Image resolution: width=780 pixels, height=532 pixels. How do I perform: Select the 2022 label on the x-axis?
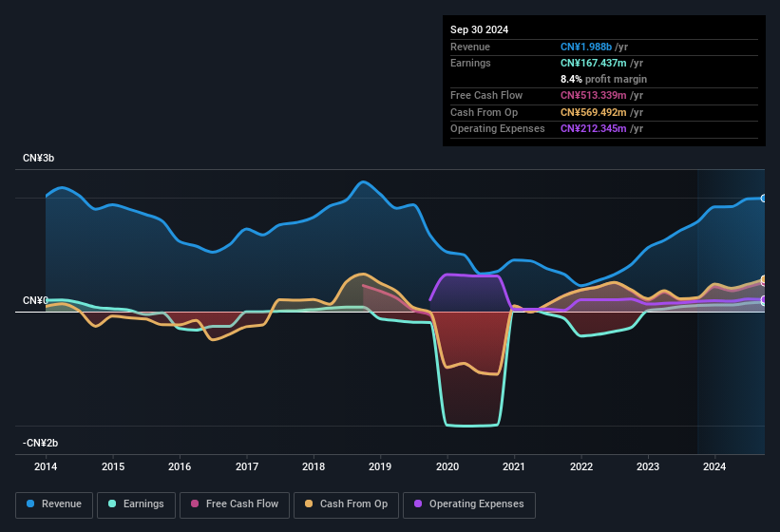point(581,466)
